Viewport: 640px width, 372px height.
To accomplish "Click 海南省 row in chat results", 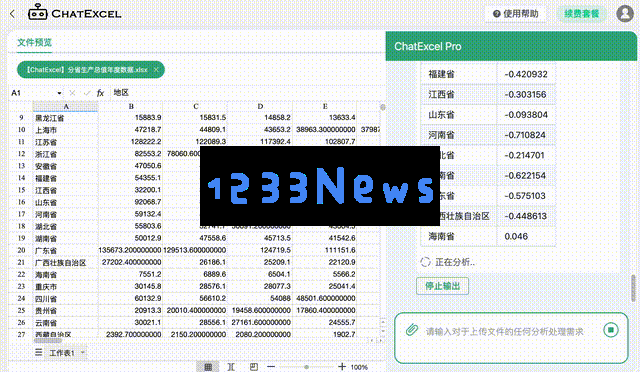I will click(488, 236).
